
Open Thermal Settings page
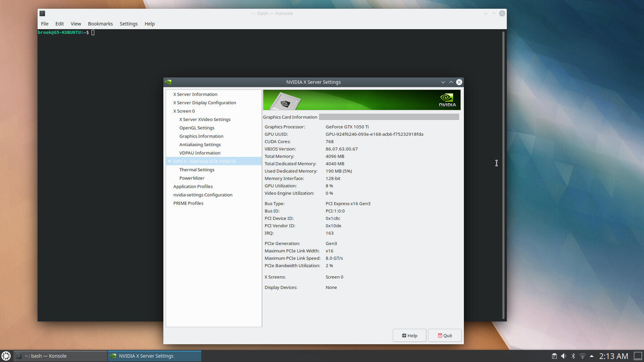[197, 170]
